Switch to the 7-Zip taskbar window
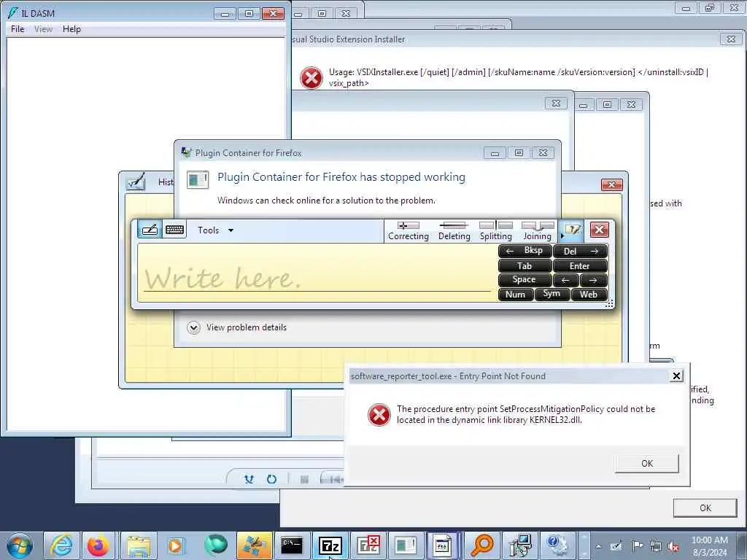 click(x=330, y=545)
